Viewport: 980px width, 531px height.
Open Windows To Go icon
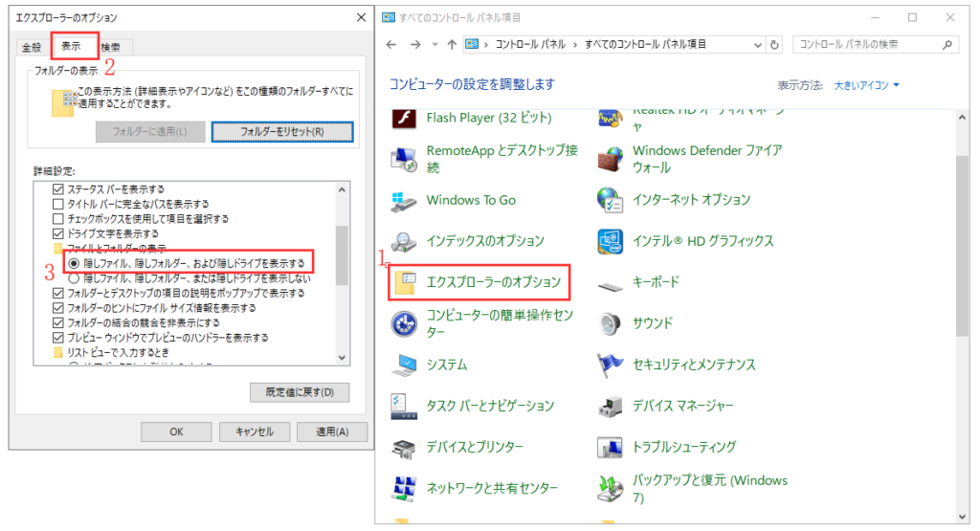[x=404, y=201]
